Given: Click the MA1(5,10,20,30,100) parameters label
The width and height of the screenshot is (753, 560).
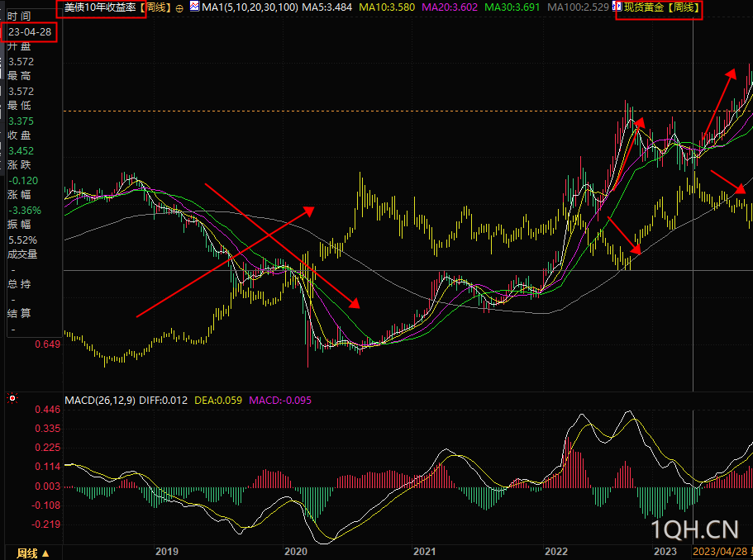Looking at the screenshot, I should coord(250,7).
